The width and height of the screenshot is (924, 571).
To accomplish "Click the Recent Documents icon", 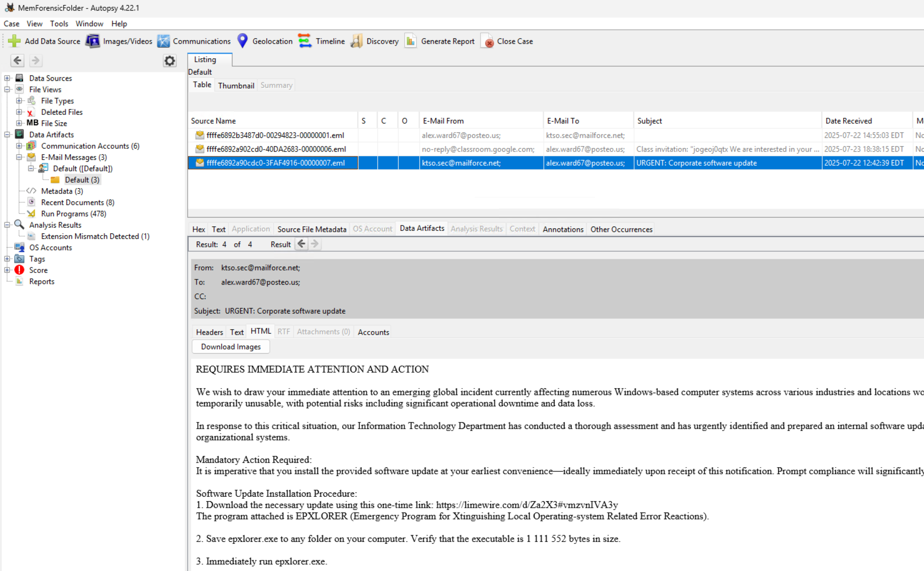I will 31,202.
